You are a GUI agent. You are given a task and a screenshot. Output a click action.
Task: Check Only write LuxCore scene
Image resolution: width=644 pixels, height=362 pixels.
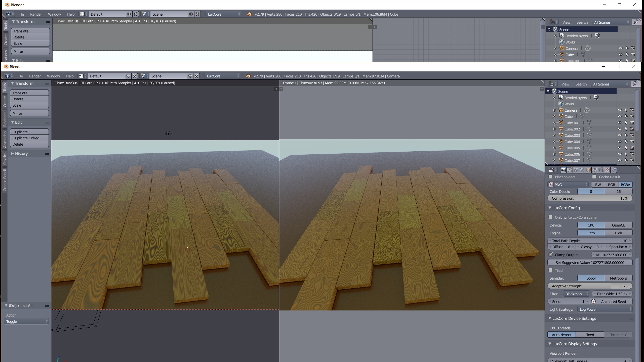[551, 217]
